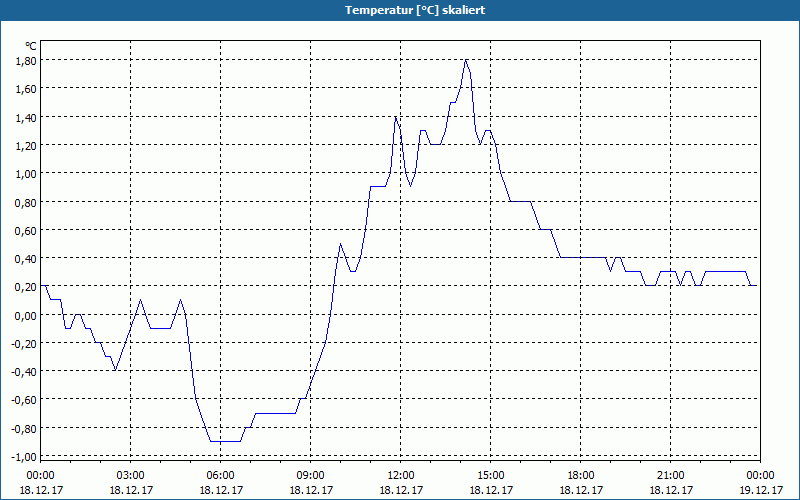Click the -0,20 y-axis label
This screenshot has width=800, height=500.
(x=25, y=343)
